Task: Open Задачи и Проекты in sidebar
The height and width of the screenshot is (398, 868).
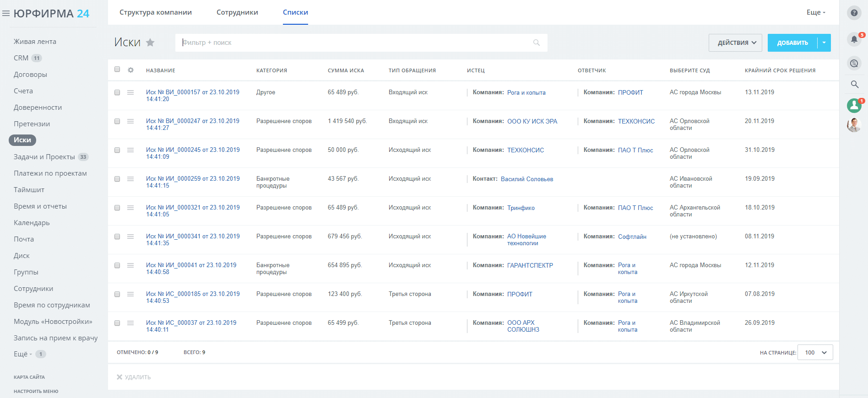Action: 44,157
